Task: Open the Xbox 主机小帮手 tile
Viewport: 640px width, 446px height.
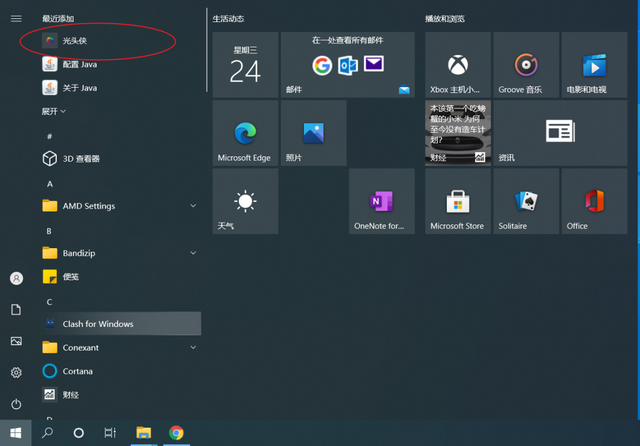Action: coord(458,65)
